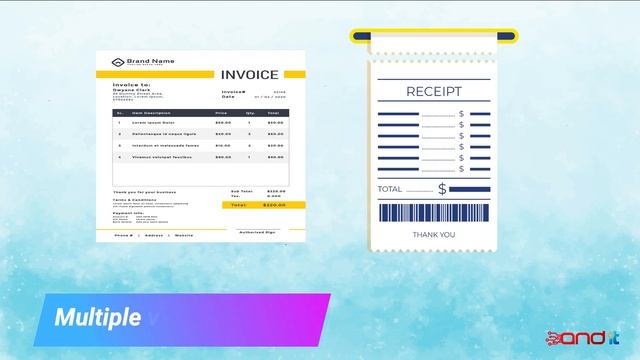
Task: Click the Authorised Sign line on the invoice
Action: pyautogui.click(x=257, y=232)
